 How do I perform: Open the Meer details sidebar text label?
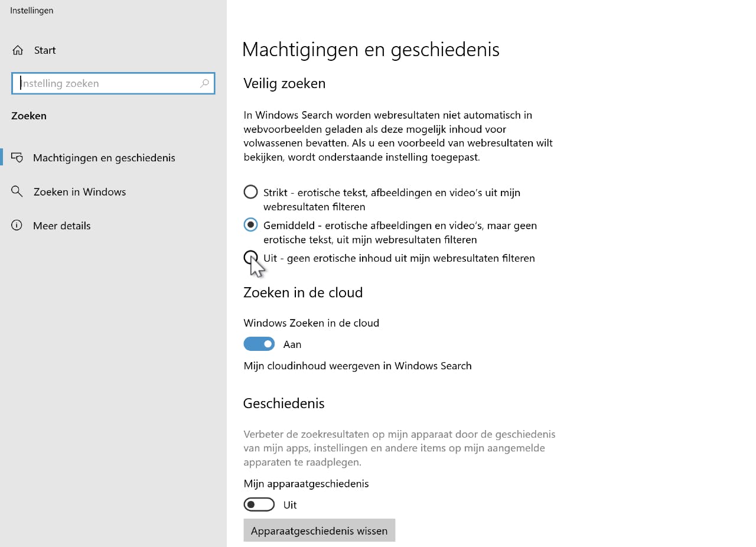(62, 226)
